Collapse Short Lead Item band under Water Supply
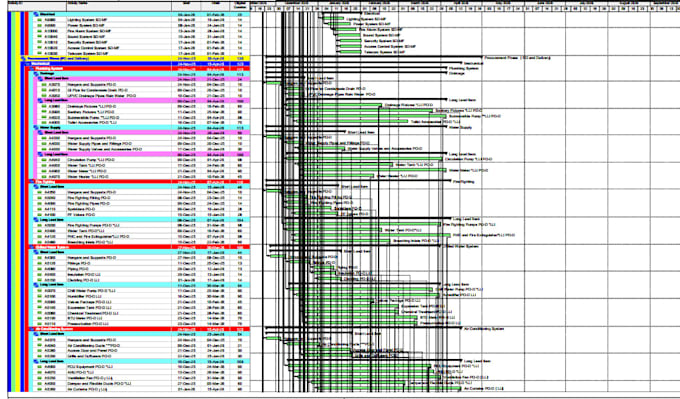The image size is (680, 399). point(41,133)
